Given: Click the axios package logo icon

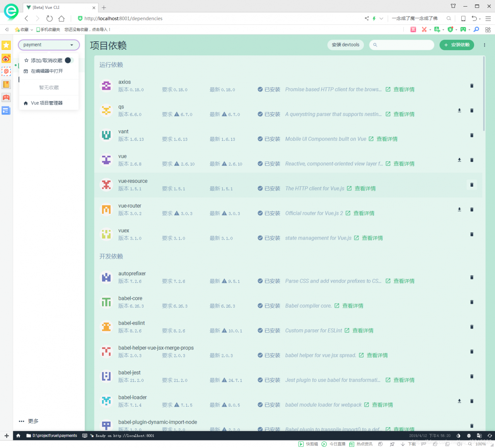Looking at the screenshot, I should [106, 86].
